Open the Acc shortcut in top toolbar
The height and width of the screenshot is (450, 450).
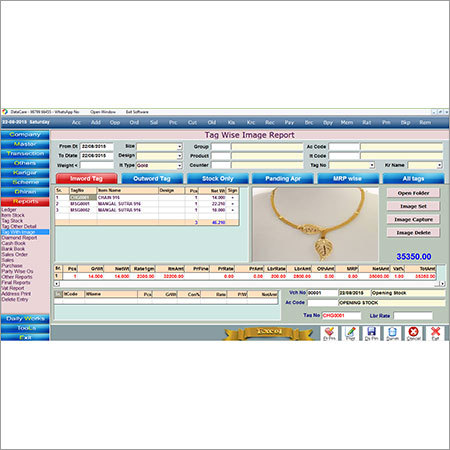[76, 122]
